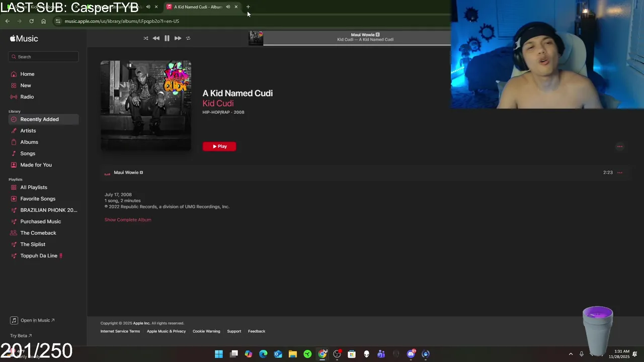The image size is (644, 362).
Task: Click the Artists microphone icon
Action: [14, 131]
